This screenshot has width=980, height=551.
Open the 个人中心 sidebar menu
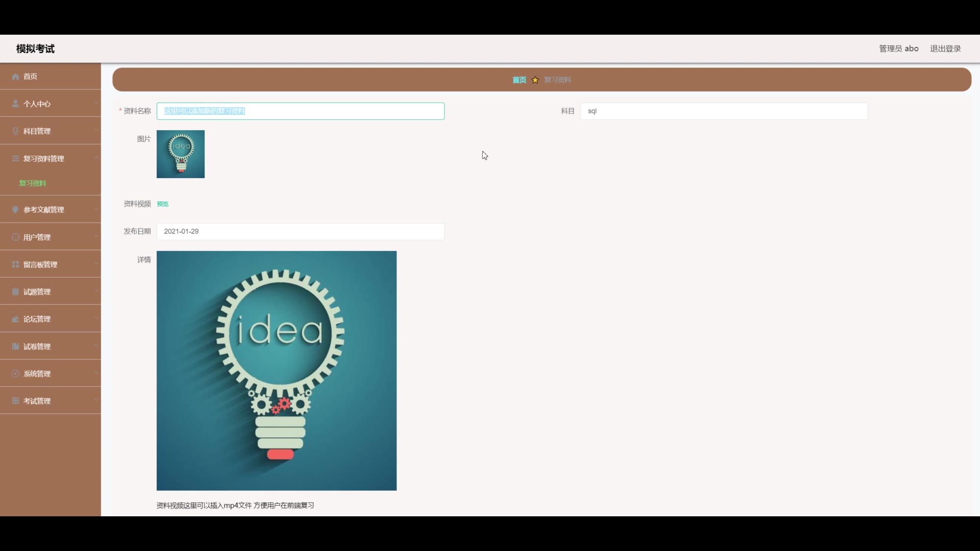pos(51,104)
